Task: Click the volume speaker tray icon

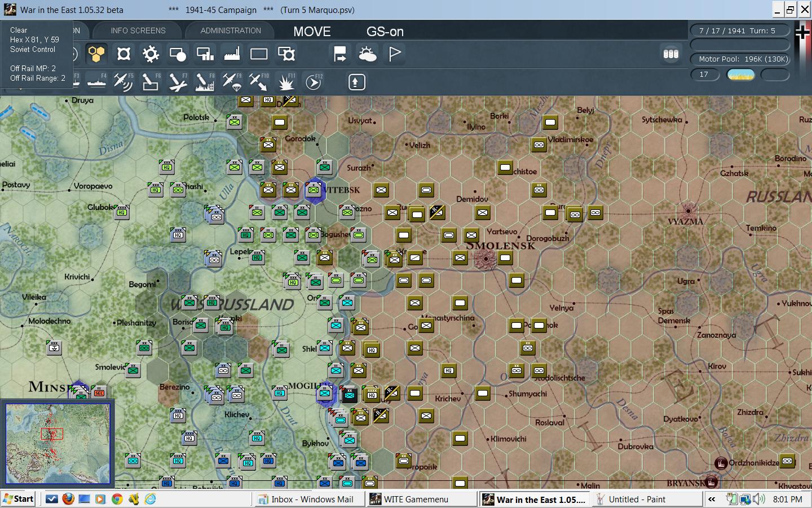Action: tap(760, 499)
